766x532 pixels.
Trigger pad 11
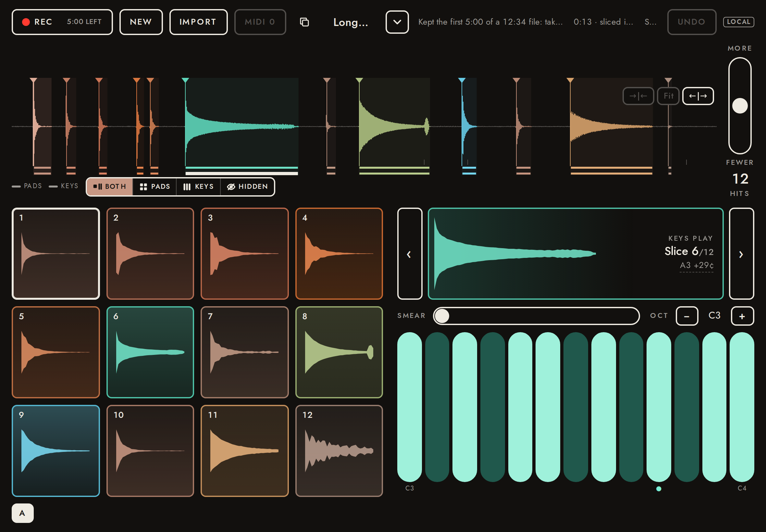click(244, 451)
